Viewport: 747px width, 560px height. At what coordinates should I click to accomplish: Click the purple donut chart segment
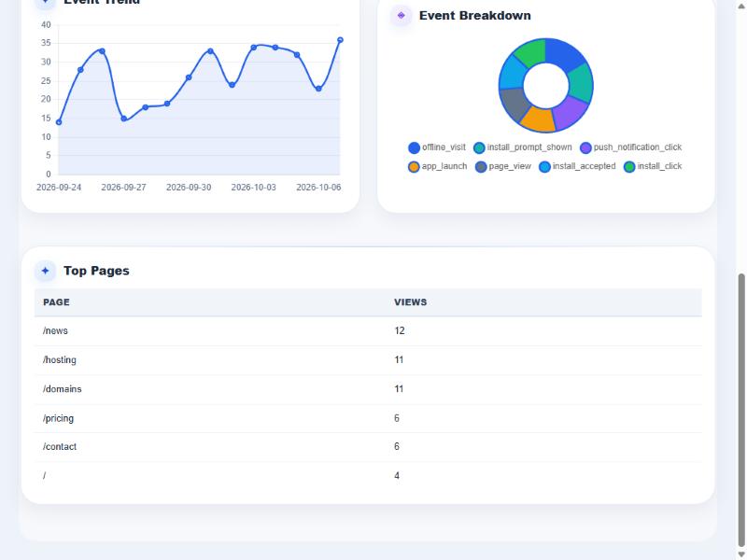point(569,113)
